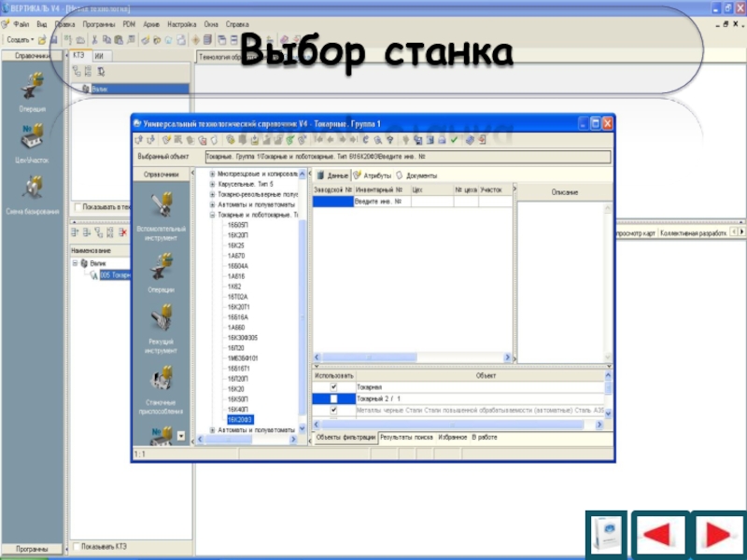The width and height of the screenshot is (747, 560).
Task: Open the Создать dropdown arrow
Action: tap(32, 40)
